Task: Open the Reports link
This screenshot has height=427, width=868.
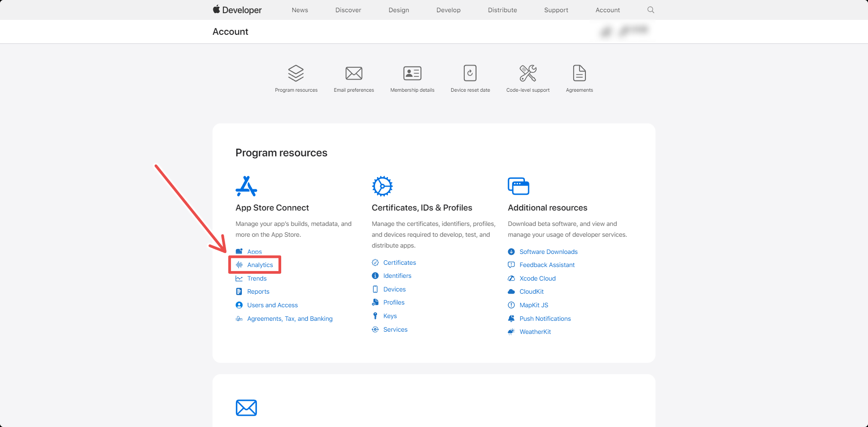Action: pos(258,292)
